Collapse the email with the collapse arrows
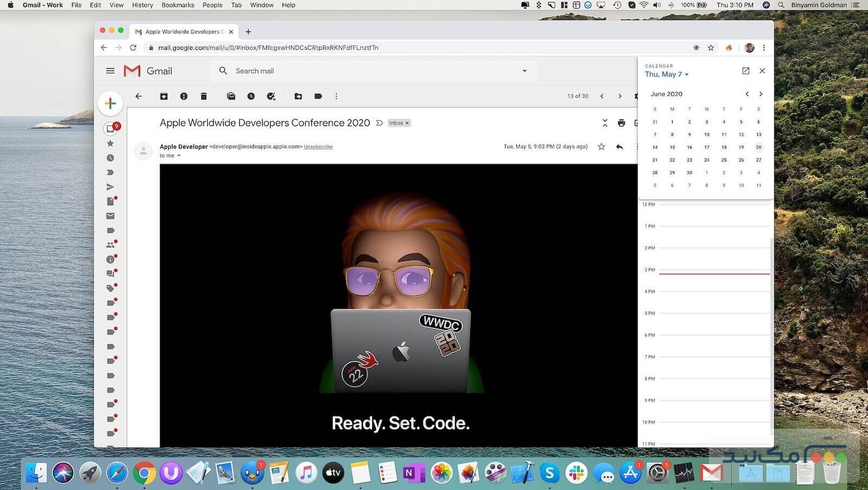The width and height of the screenshot is (868, 490). click(x=605, y=123)
